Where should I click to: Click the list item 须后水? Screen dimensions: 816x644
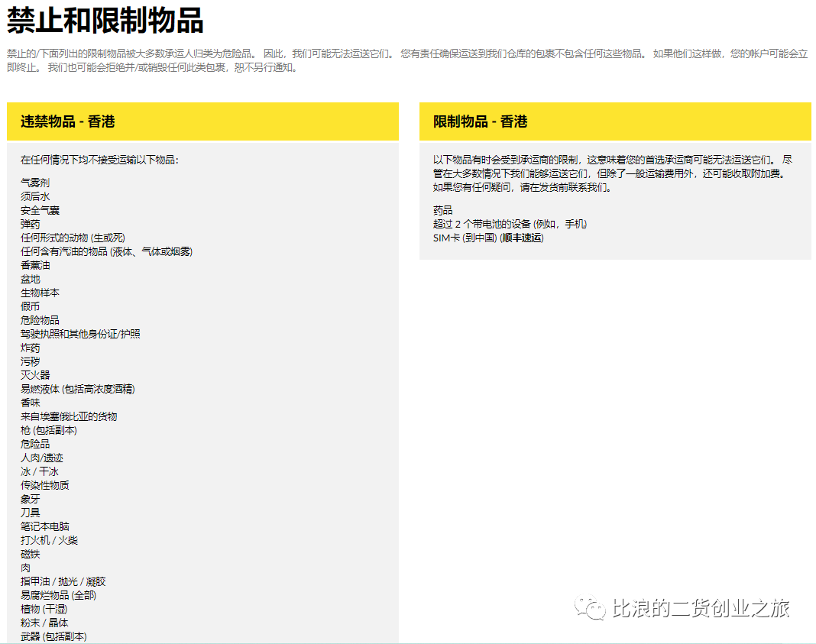pyautogui.click(x=35, y=196)
